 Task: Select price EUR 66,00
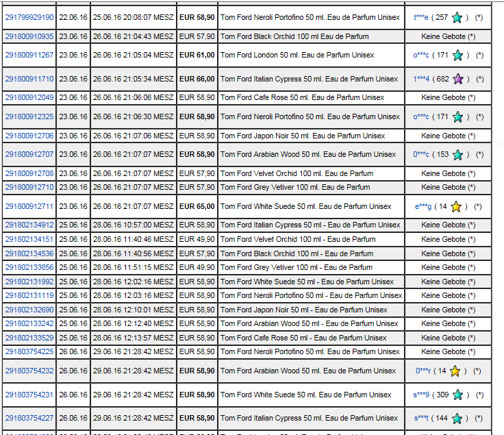(x=197, y=79)
